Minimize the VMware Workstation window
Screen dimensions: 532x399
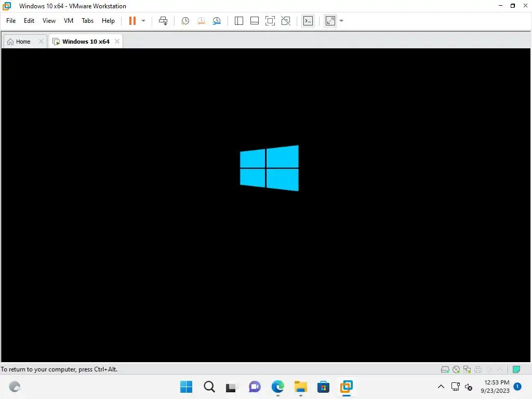pyautogui.click(x=500, y=6)
